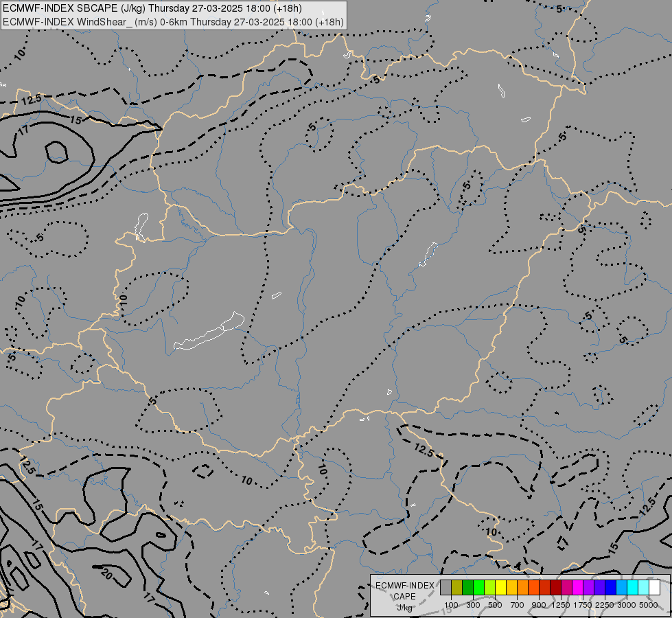Click the legend label 900
The height and width of the screenshot is (618, 672).
coord(539,605)
